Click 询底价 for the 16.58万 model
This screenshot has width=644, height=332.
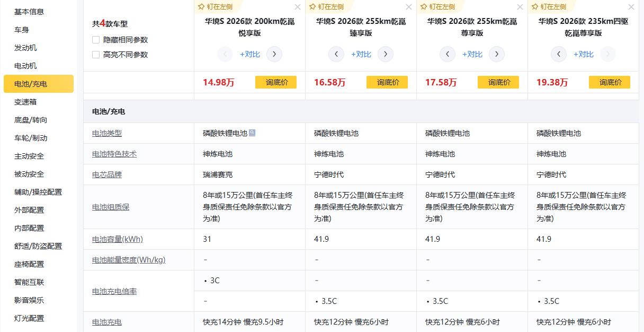tap(387, 82)
